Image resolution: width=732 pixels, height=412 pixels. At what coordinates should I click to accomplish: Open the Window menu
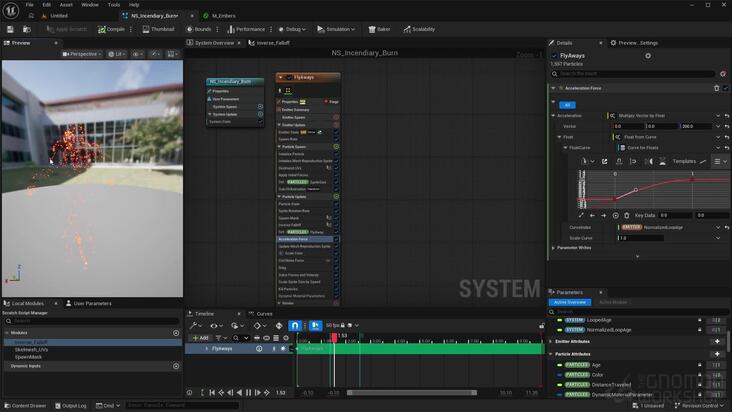tap(90, 5)
